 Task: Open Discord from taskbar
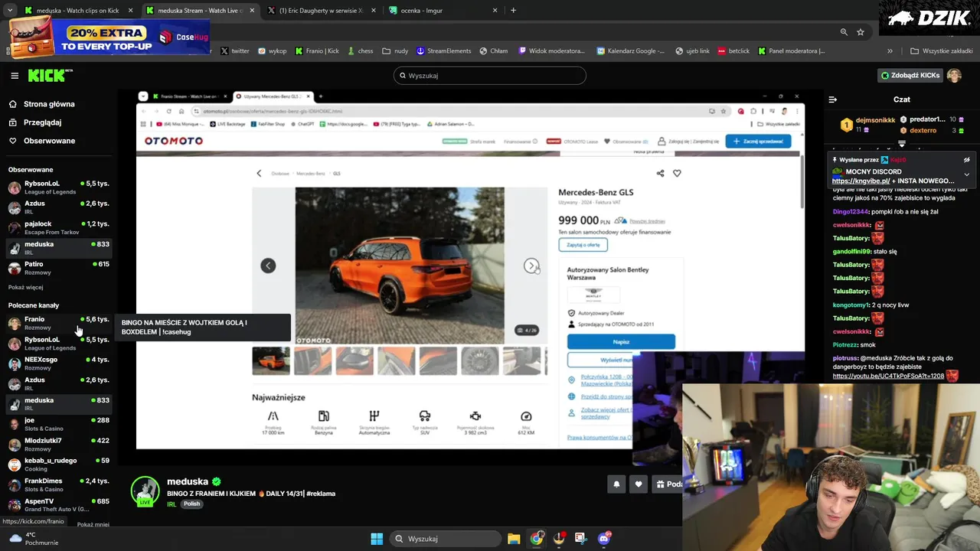604,539
